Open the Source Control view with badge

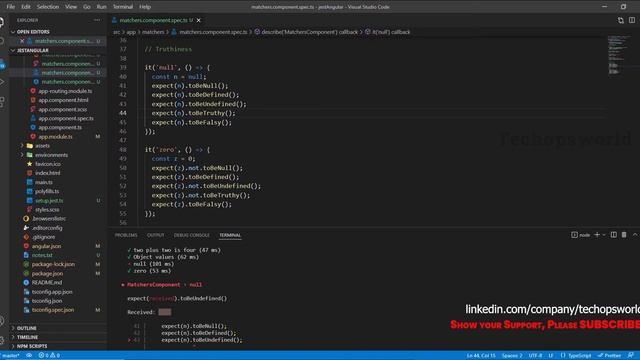(x=2, y=64)
